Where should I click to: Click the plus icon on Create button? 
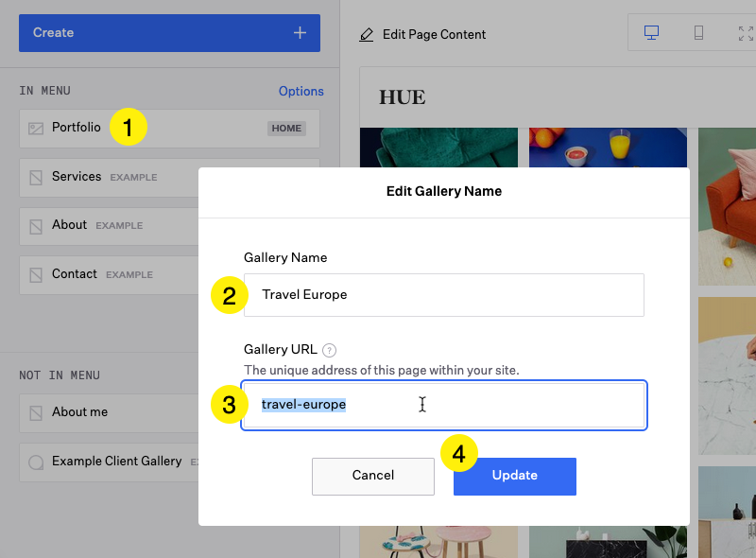[x=300, y=32]
